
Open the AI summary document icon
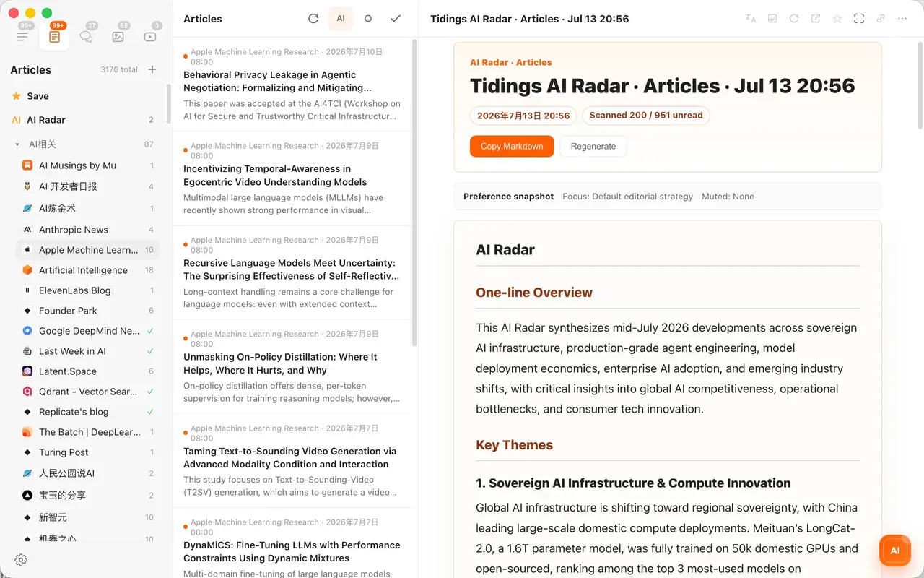772,19
